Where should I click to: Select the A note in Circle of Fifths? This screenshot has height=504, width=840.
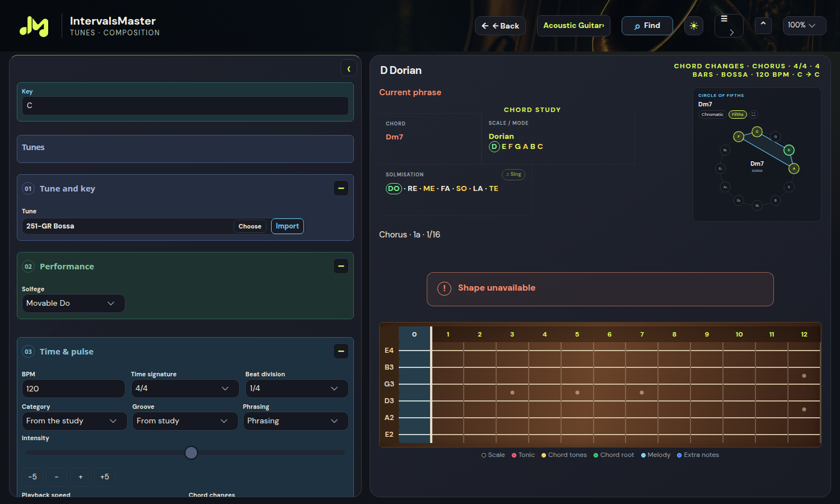[x=794, y=169]
